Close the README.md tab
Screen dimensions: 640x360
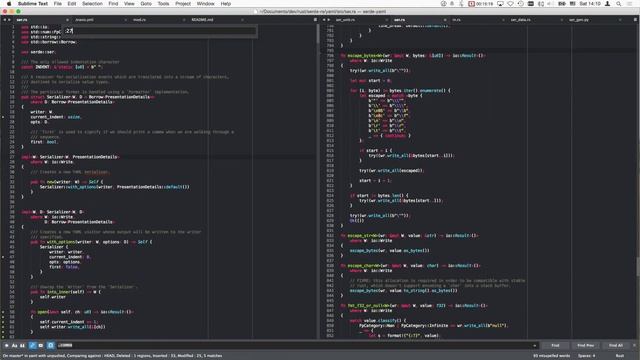tap(242, 20)
